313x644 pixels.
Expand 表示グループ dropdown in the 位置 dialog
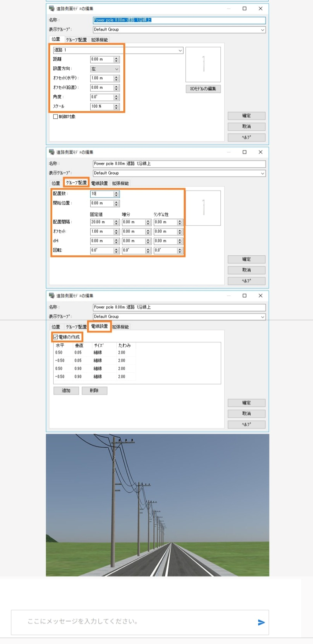coord(263,30)
